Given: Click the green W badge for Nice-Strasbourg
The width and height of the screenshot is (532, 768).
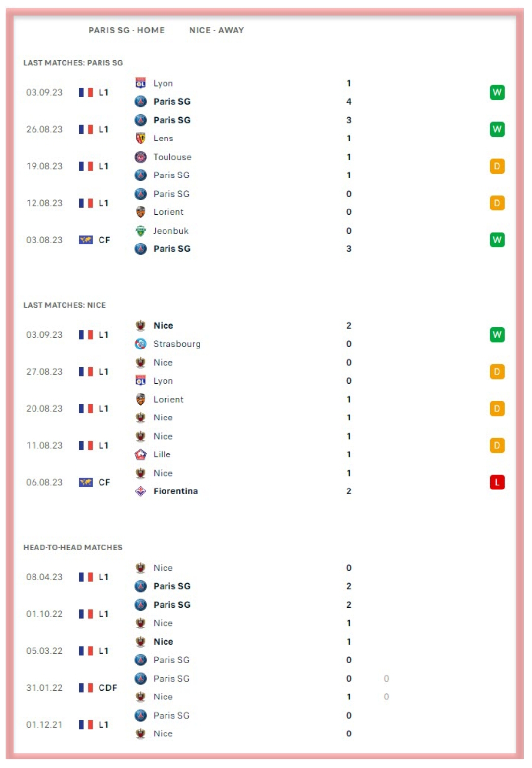Looking at the screenshot, I should point(497,335).
